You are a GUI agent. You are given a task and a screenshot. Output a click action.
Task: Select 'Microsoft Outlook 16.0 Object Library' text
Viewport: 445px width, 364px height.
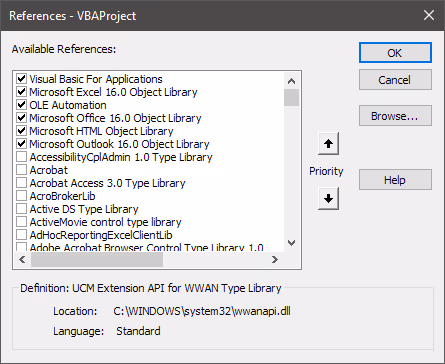coord(119,144)
